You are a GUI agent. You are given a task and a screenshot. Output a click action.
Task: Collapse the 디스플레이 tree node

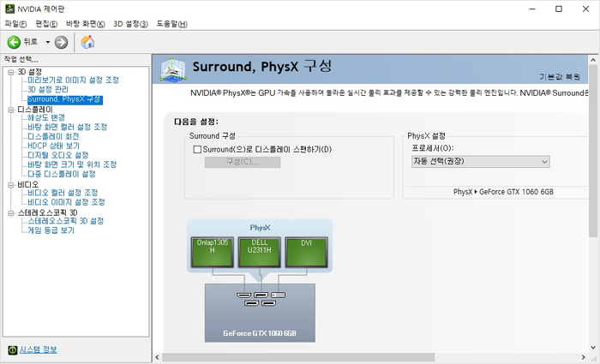tap(10, 110)
